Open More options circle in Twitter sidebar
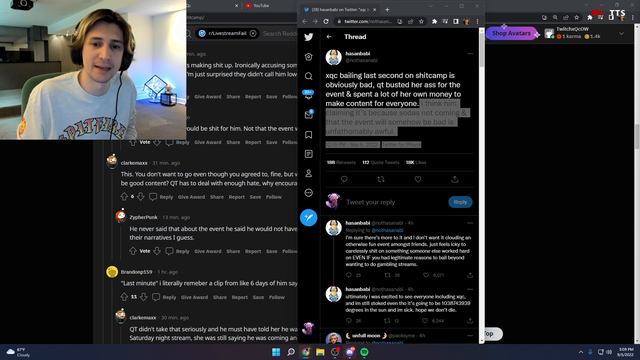640x360 pixels. click(309, 193)
